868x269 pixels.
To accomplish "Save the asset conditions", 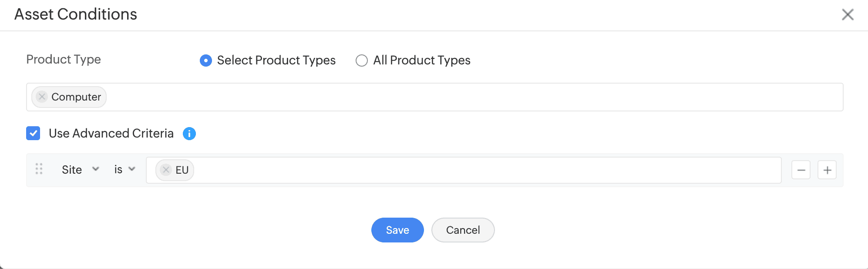I will 397,230.
